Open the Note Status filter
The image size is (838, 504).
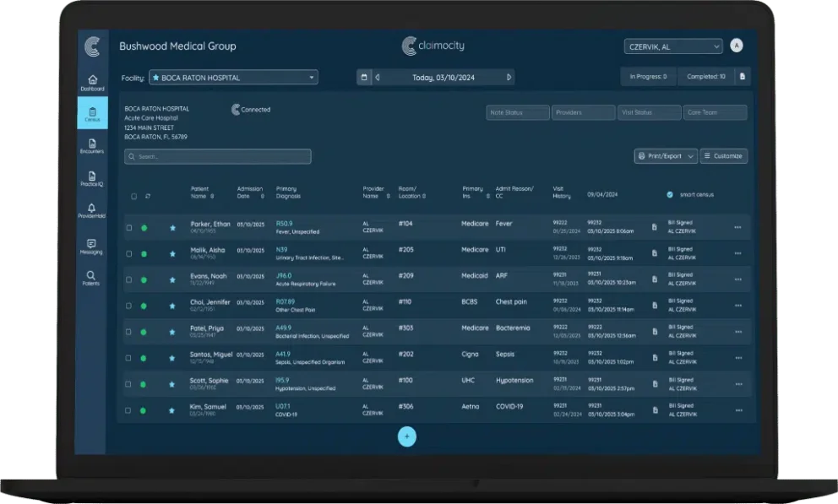click(x=516, y=112)
